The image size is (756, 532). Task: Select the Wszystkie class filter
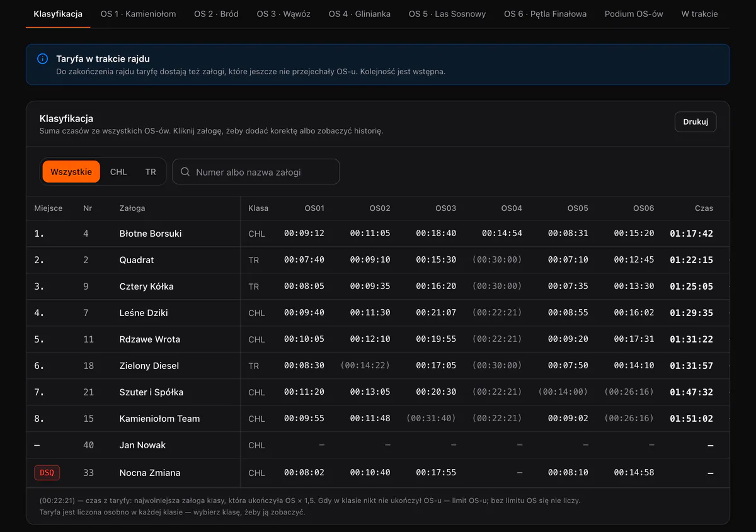tap(71, 171)
